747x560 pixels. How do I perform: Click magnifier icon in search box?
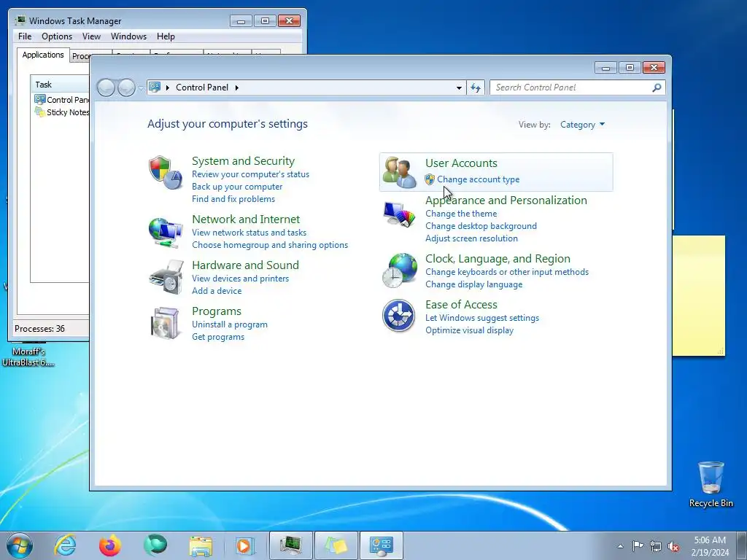point(657,87)
